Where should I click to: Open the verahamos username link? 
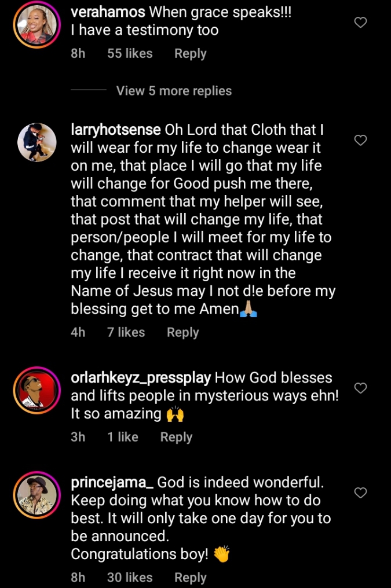click(x=101, y=13)
